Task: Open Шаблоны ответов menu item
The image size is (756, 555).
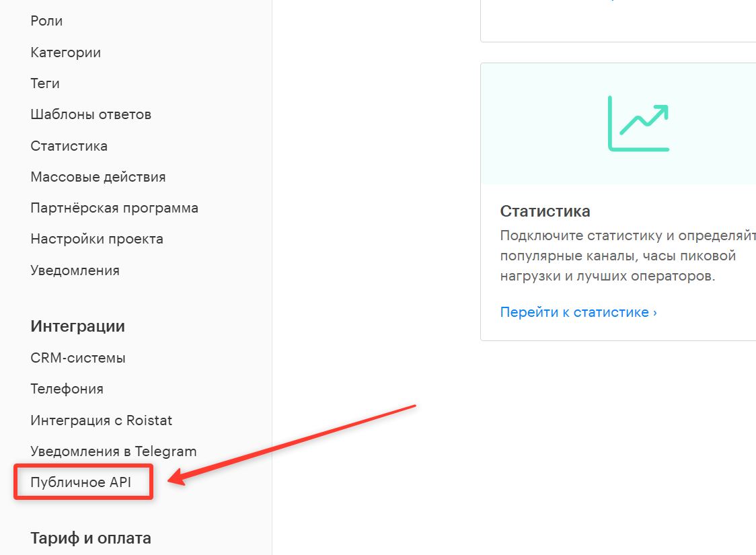Action: 91,114
